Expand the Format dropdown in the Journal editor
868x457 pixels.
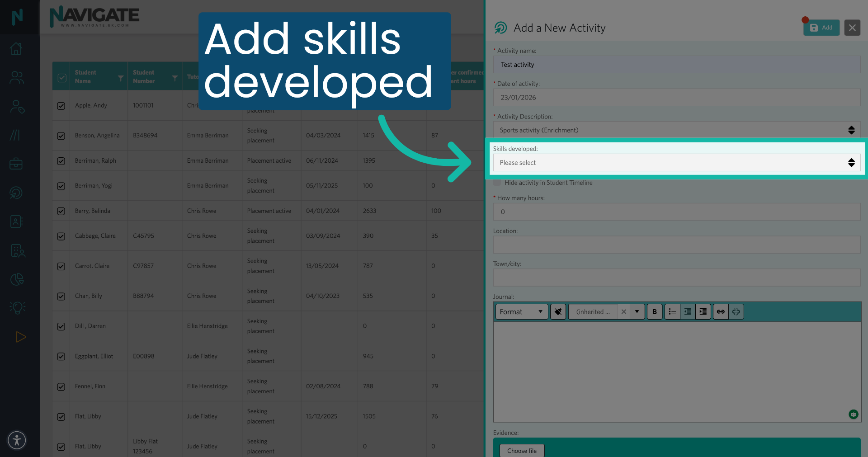point(521,311)
